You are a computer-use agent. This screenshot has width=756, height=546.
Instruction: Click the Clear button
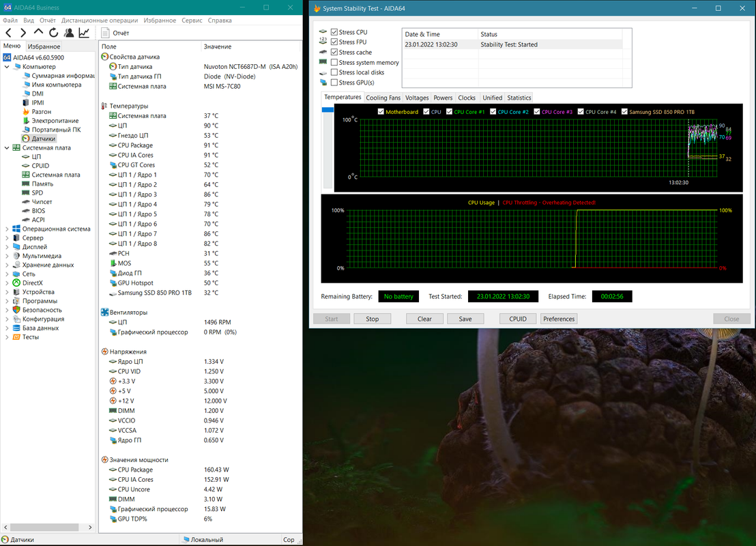coord(424,319)
